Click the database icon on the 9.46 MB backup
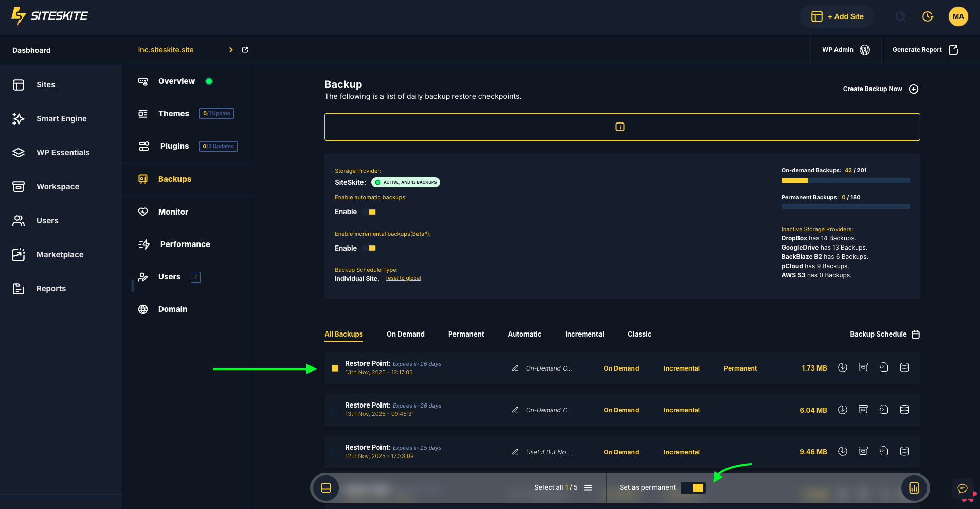The height and width of the screenshot is (509, 980). click(x=904, y=451)
